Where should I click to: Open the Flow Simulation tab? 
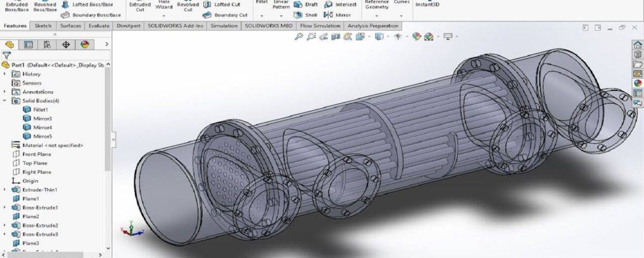tap(320, 26)
